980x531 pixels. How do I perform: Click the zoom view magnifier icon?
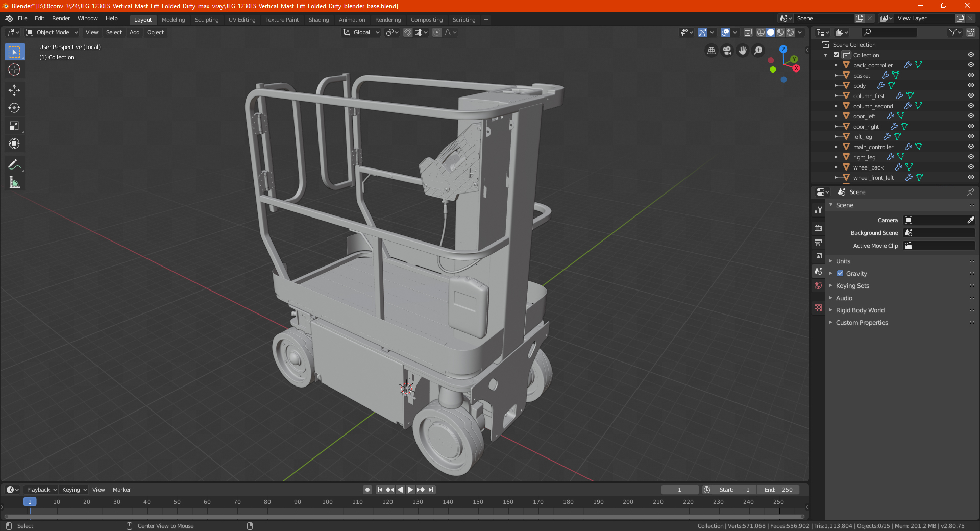(758, 51)
